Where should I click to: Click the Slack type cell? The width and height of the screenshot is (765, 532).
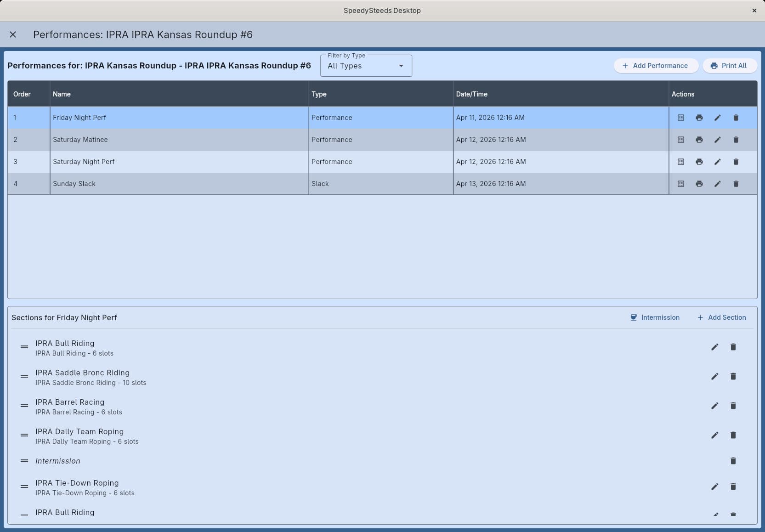tap(381, 184)
